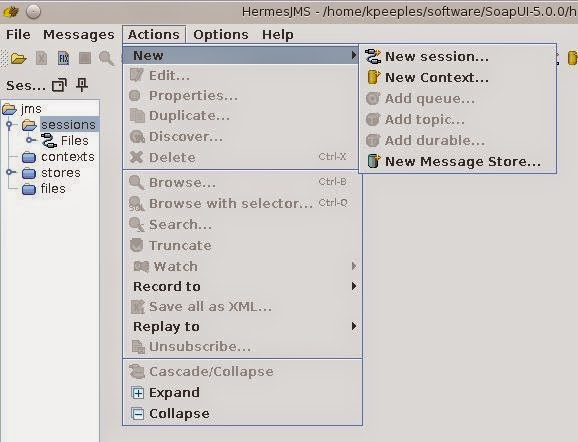578x442 pixels.
Task: Click the disabled Add topic... entry
Action: pyautogui.click(x=457, y=119)
